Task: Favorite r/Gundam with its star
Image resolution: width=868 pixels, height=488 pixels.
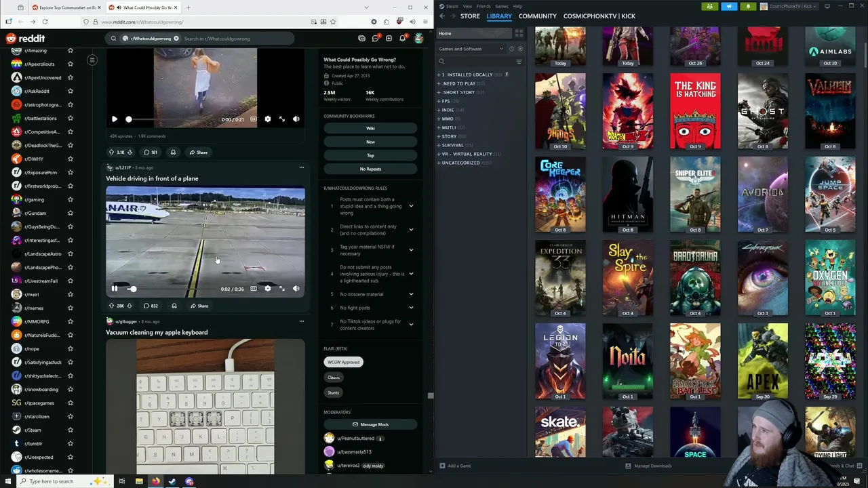Action: [x=70, y=213]
